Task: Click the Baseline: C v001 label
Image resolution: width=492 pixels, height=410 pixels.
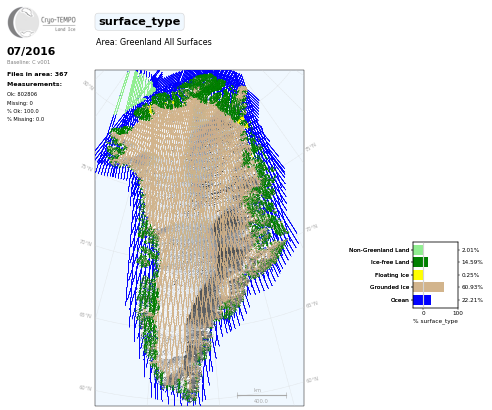Action: pos(28,62)
